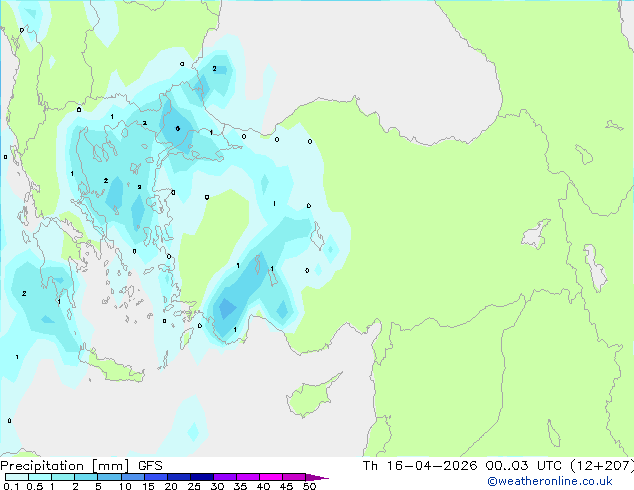Click the '15' legend scale label
The width and height of the screenshot is (634, 490).
point(148,486)
